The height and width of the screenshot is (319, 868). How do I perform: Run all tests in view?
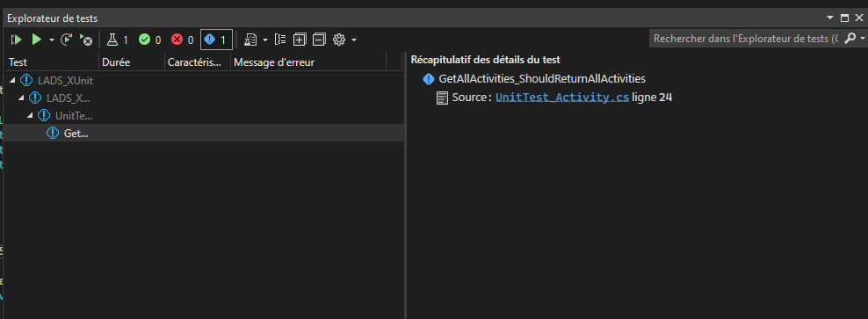(16, 40)
